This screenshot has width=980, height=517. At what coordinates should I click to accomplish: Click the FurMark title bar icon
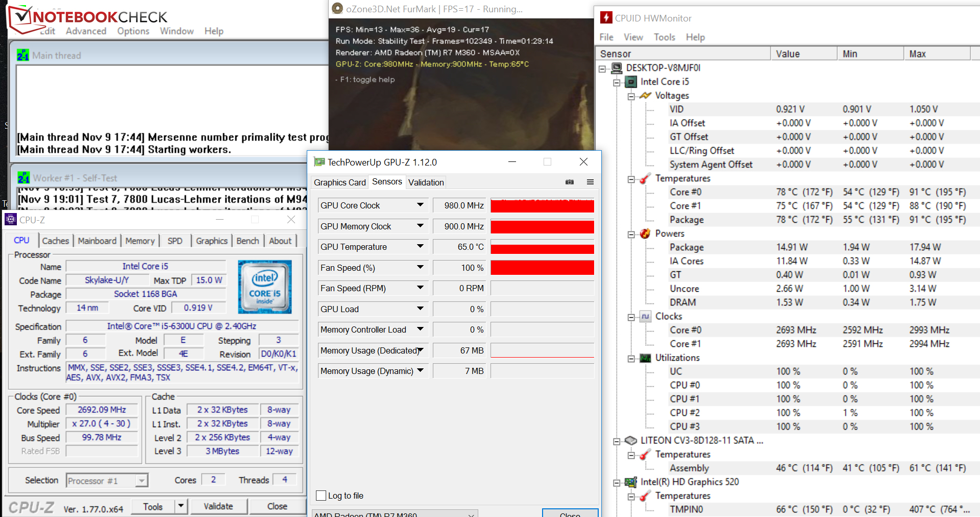[x=337, y=9]
